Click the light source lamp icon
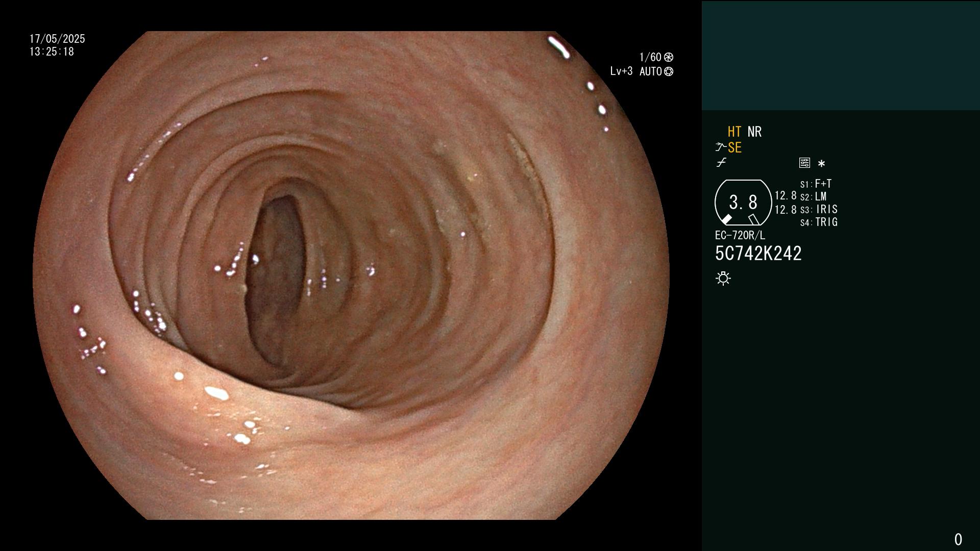 pos(723,278)
